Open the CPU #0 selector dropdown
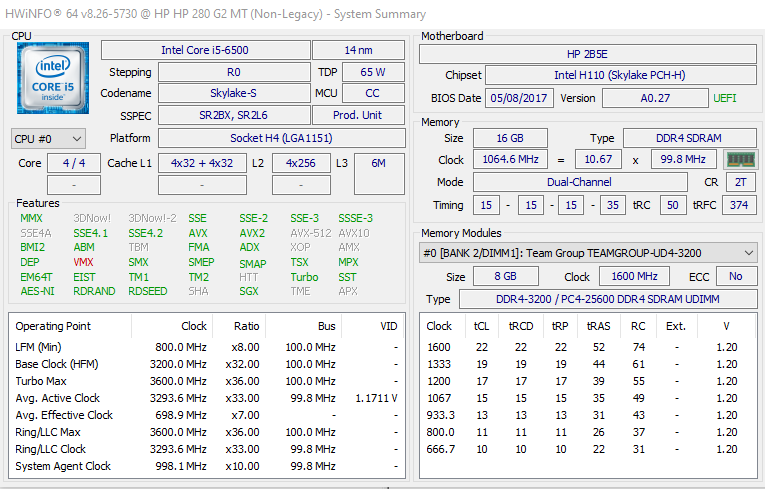 (48, 139)
